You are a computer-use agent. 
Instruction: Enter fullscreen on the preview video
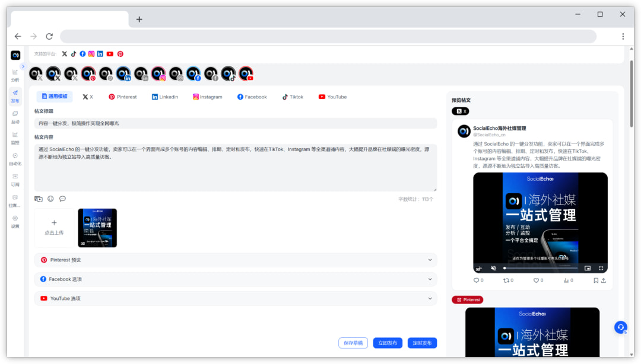[601, 269]
